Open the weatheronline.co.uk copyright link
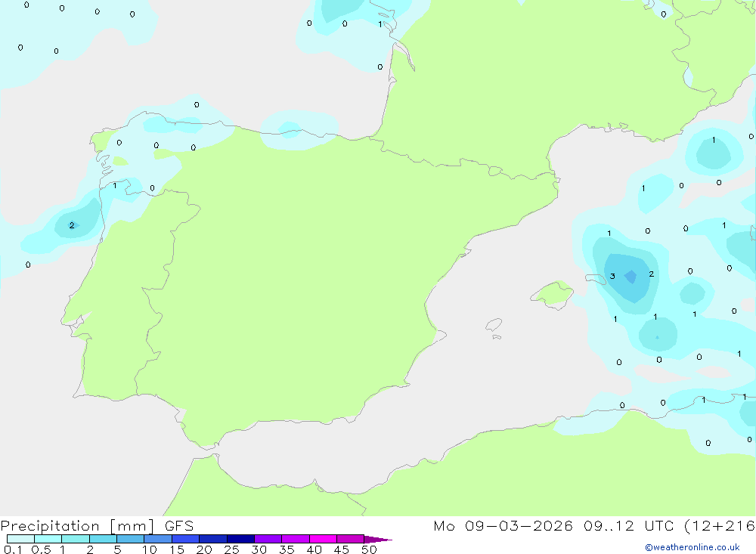The height and width of the screenshot is (554, 756). (692, 547)
